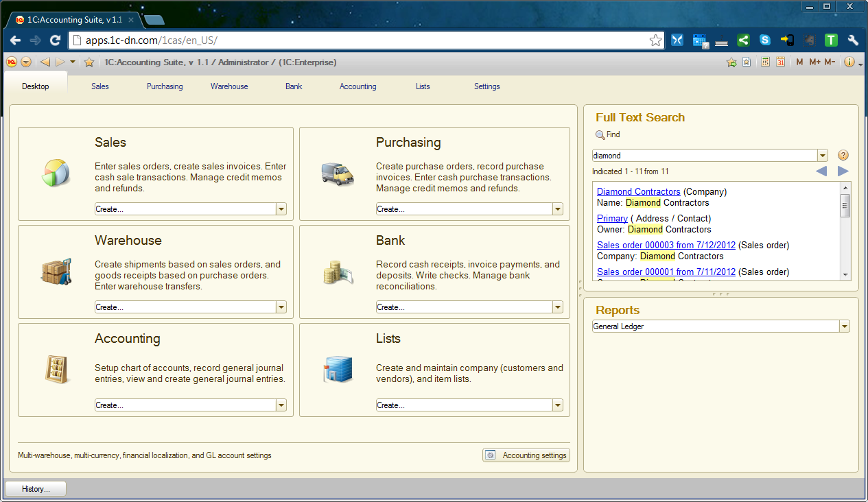The height and width of the screenshot is (502, 868).
Task: Click the M memory button
Action: pos(799,62)
